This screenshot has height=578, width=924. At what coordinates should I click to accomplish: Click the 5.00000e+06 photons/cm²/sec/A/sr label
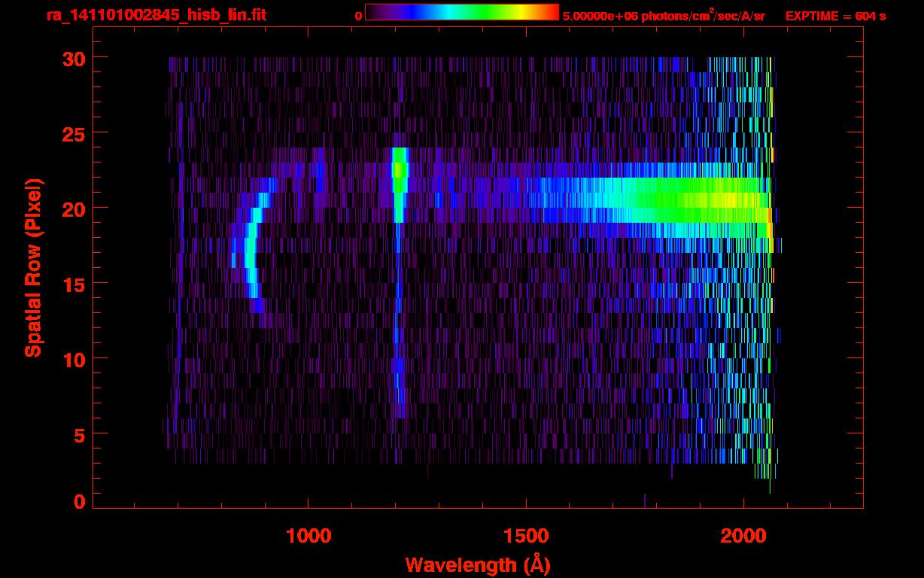664,15
